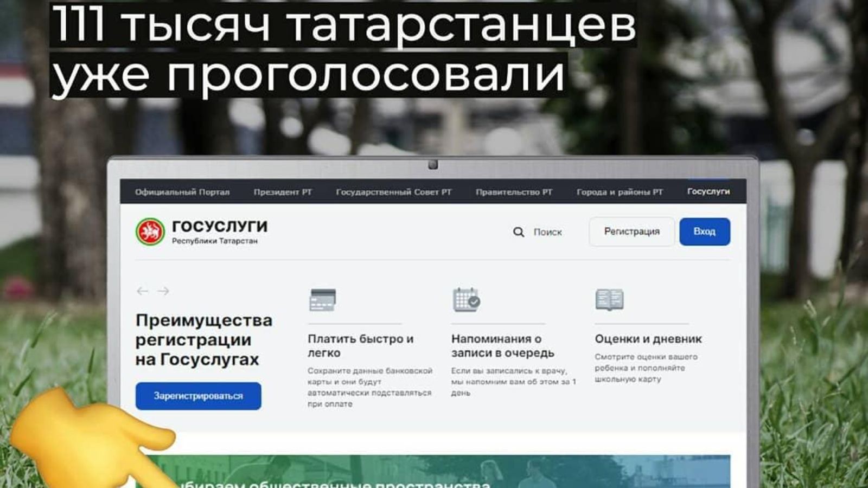868x488 pixels.
Task: Click the left carousel arrow
Action: pos(142,291)
